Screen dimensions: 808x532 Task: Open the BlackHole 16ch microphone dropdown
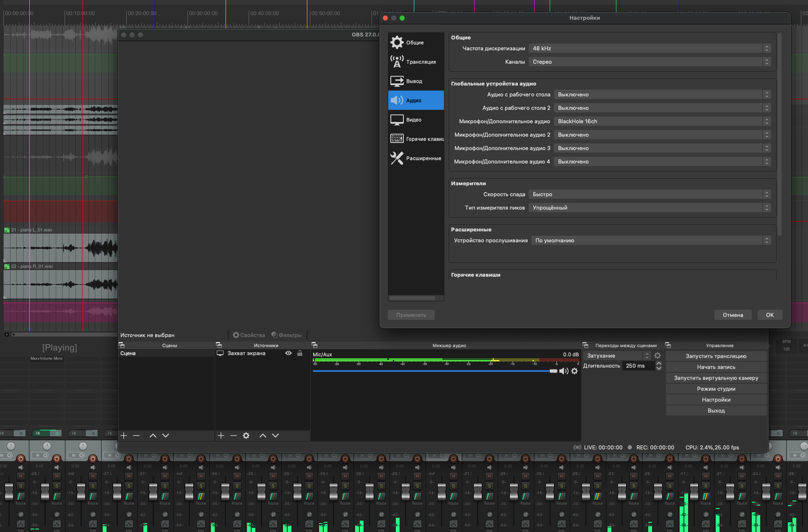662,121
